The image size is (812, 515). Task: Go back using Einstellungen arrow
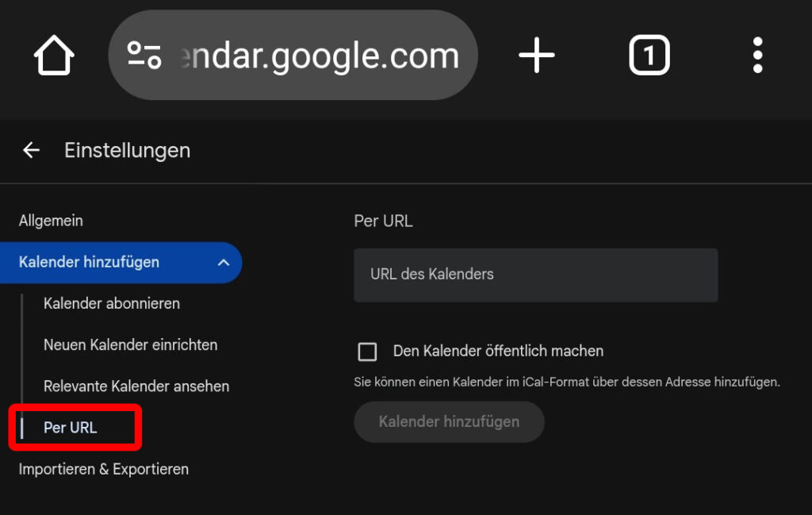[x=31, y=150]
